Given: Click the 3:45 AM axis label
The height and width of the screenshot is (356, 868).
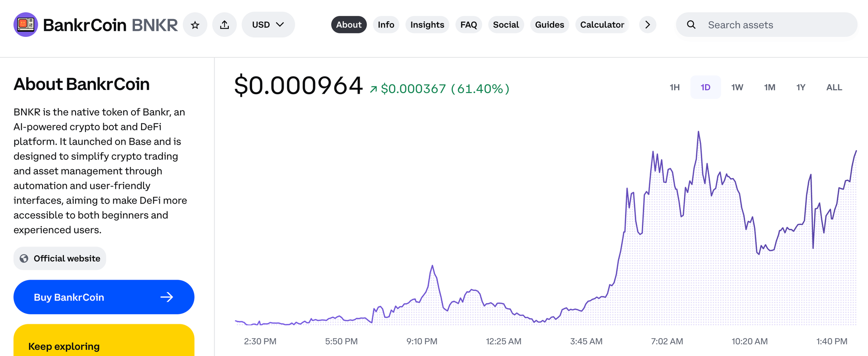Looking at the screenshot, I should point(586,341).
